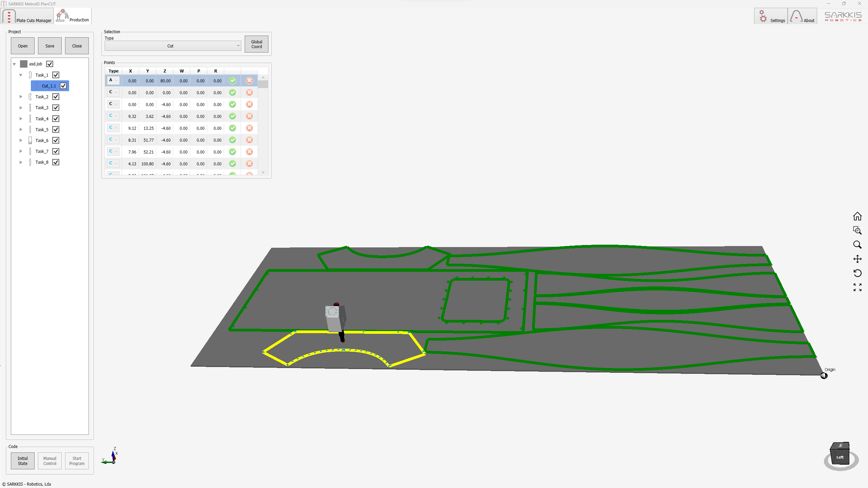Click the Initial State button
Screen dimensions: 868x488
tap(23, 461)
